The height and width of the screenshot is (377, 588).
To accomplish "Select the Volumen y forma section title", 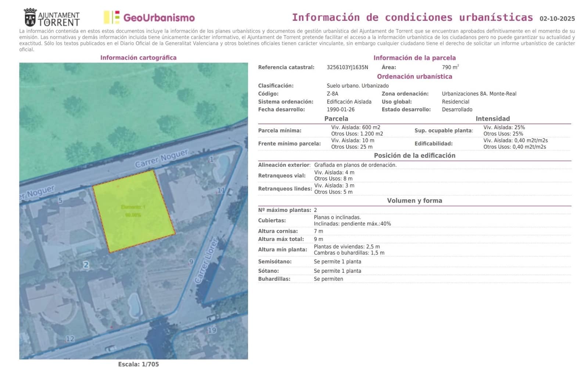I will click(415, 200).
